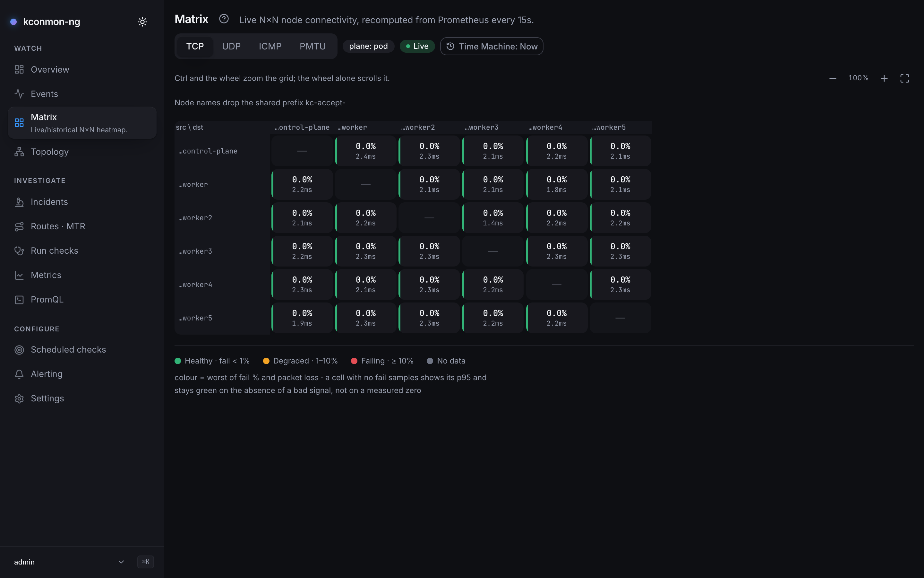Screen dimensions: 924x578
Task: Click the …ontrol-plane column header
Action: click(302, 127)
